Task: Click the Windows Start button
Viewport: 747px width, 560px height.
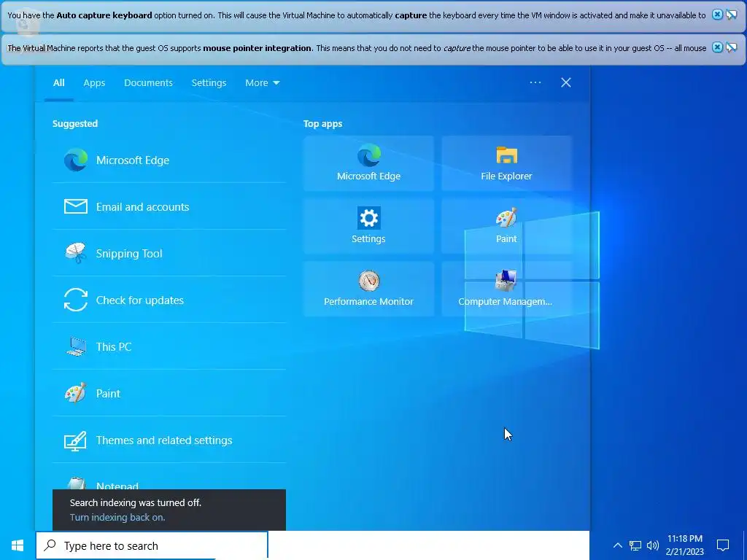Action: click(18, 545)
